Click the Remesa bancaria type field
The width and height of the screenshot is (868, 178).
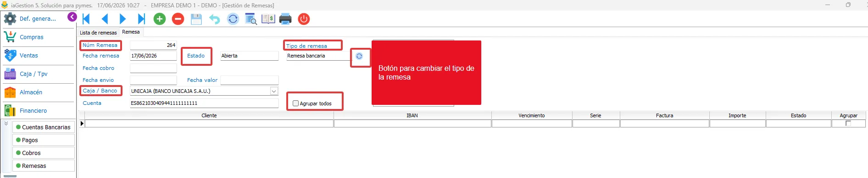[318, 56]
